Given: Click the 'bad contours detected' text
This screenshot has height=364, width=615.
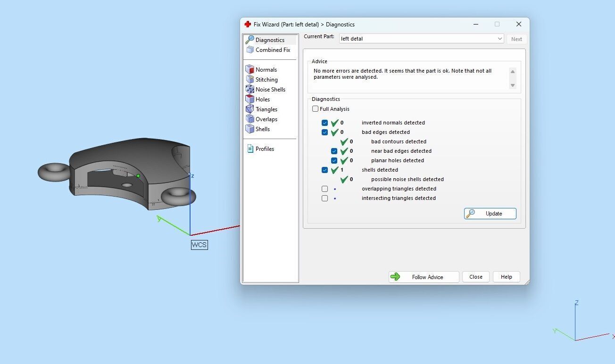Looking at the screenshot, I should coord(399,141).
